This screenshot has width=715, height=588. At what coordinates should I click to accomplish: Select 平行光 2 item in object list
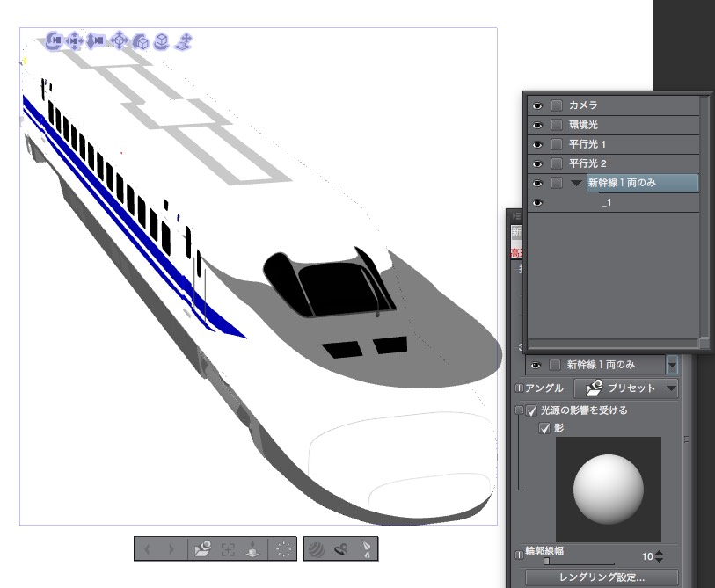pyautogui.click(x=613, y=163)
